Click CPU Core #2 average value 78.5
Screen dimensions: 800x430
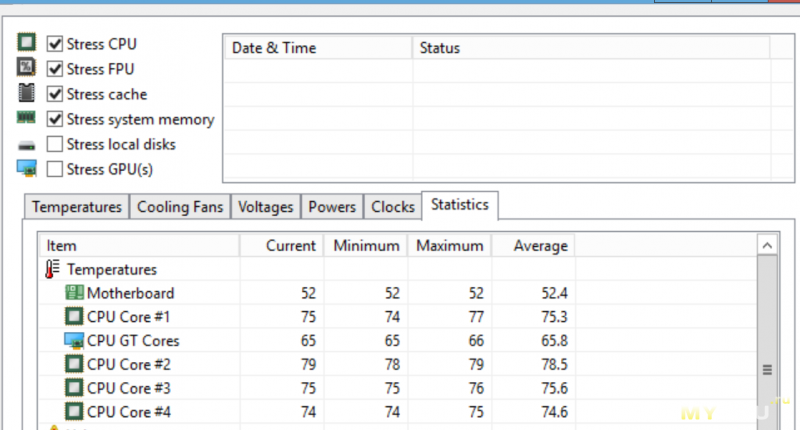tap(554, 364)
